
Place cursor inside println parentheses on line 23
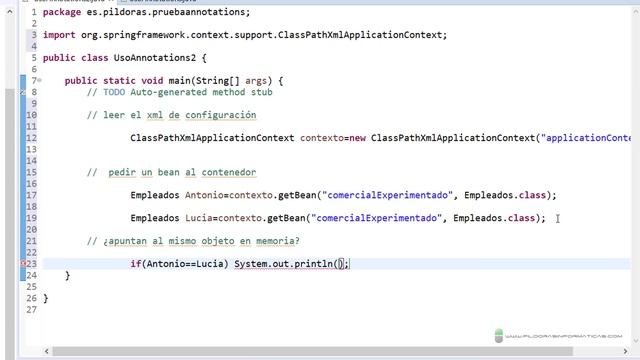[340, 264]
